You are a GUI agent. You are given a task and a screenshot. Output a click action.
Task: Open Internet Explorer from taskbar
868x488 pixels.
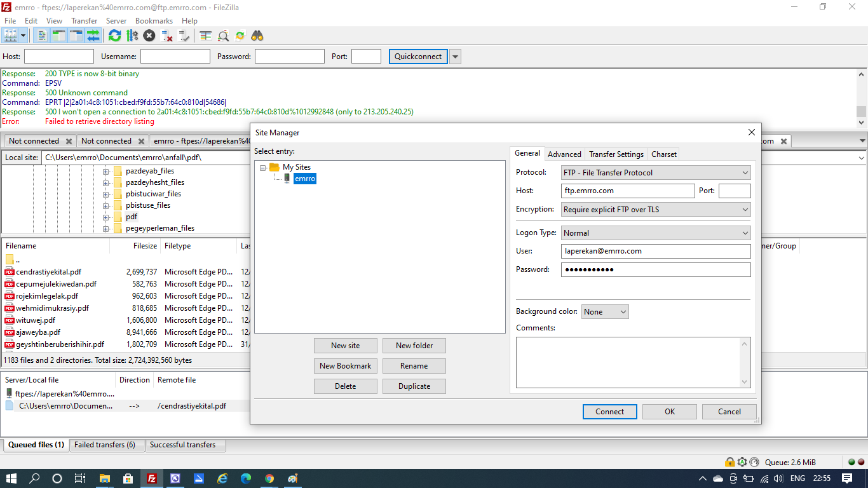[222, 478]
